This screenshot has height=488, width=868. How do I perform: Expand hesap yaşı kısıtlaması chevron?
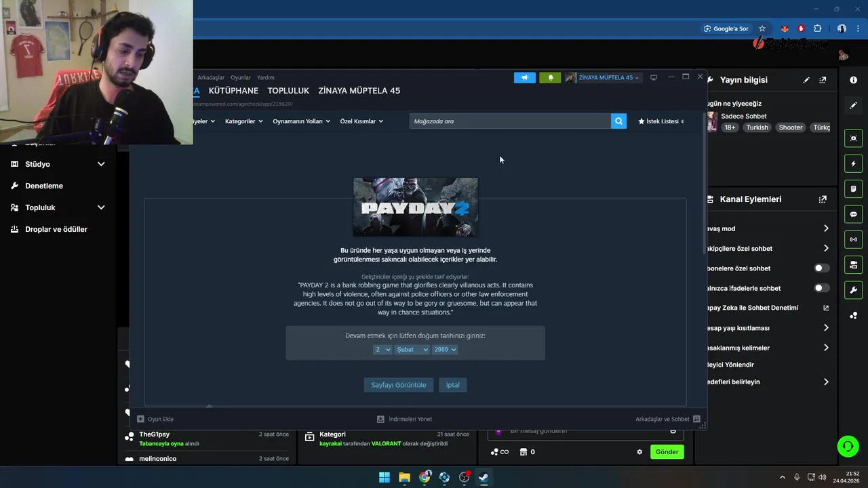(x=826, y=328)
